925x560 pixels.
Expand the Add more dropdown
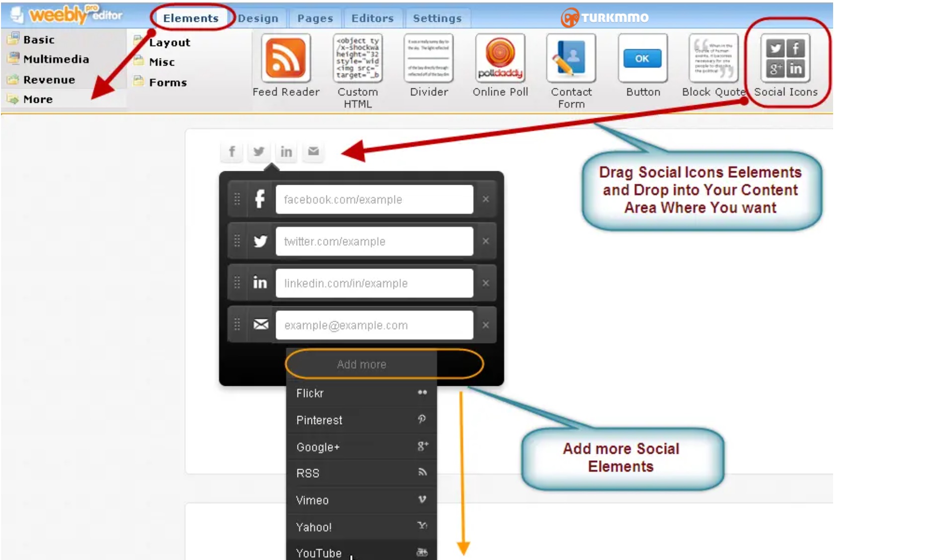(x=362, y=364)
